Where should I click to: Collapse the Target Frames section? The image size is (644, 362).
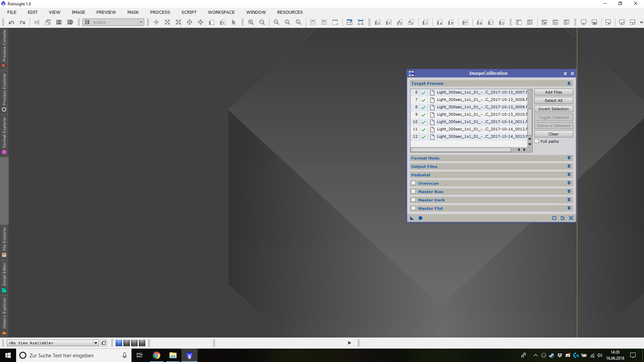tap(569, 83)
